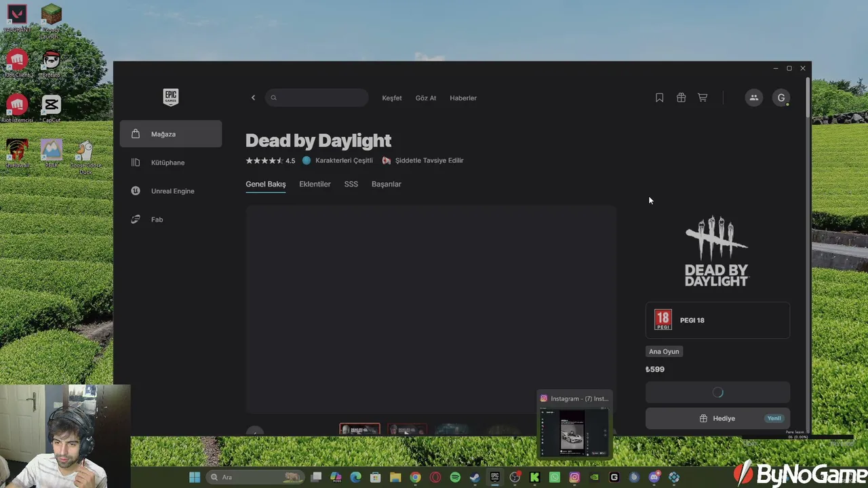Switch to the Eklentiler tab
Viewport: 868px width, 488px height.
(x=315, y=184)
